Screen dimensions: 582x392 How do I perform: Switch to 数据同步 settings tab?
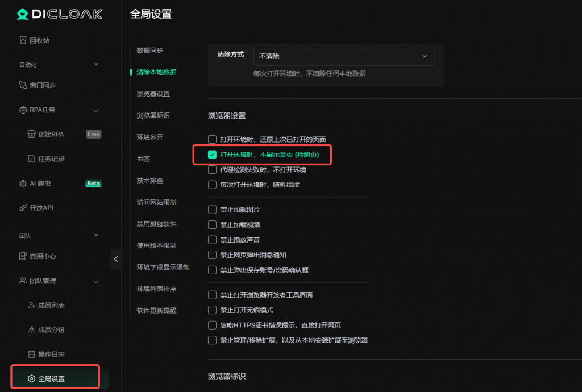click(150, 51)
